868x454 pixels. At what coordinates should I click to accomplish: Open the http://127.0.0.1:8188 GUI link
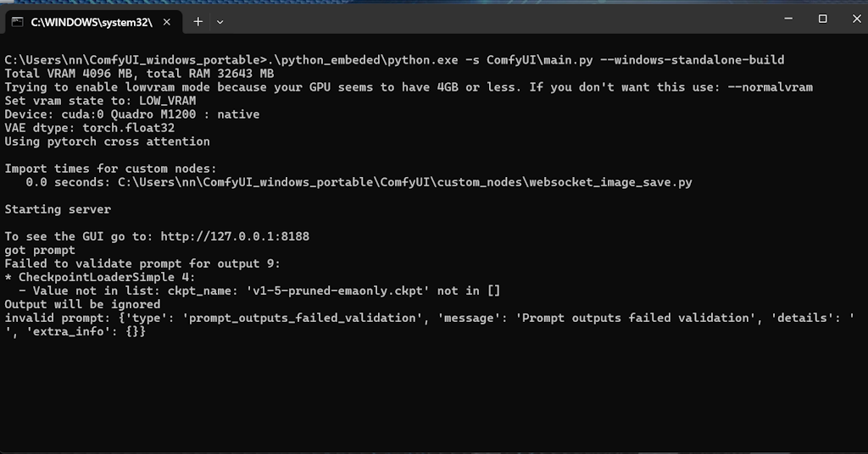tap(235, 236)
